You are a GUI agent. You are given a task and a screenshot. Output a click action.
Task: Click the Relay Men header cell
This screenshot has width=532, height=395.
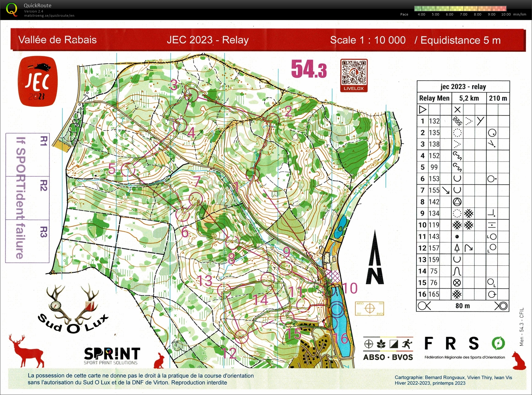pyautogui.click(x=434, y=98)
